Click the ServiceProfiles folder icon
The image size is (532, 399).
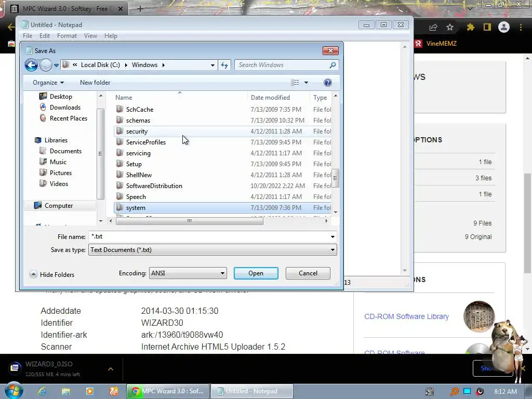[119, 142]
